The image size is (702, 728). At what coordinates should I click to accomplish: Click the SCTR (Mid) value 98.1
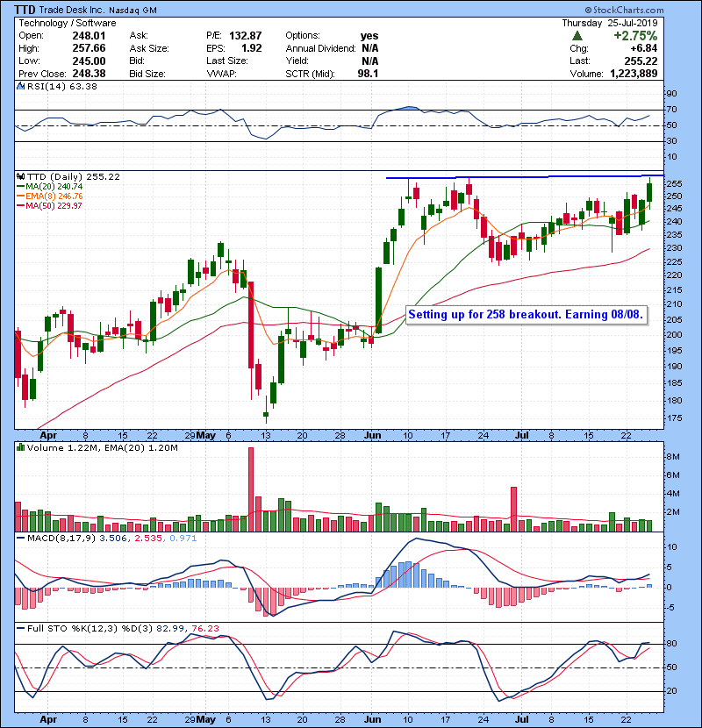point(368,74)
